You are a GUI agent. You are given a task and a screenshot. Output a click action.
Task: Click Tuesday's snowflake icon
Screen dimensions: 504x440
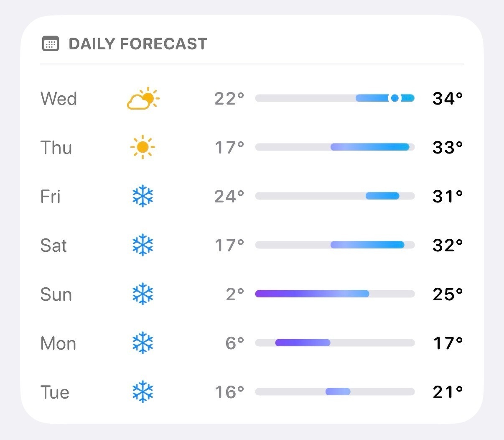coord(143,392)
